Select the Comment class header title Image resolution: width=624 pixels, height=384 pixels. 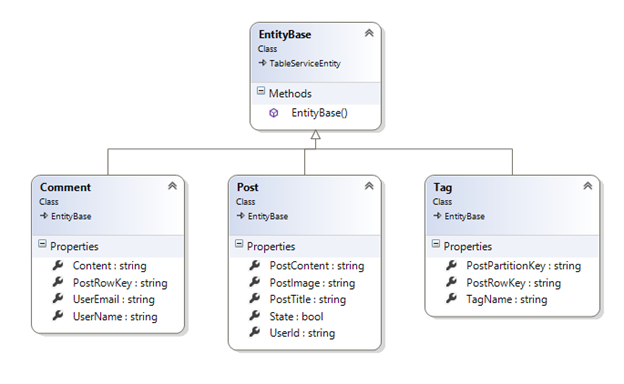coord(65,187)
